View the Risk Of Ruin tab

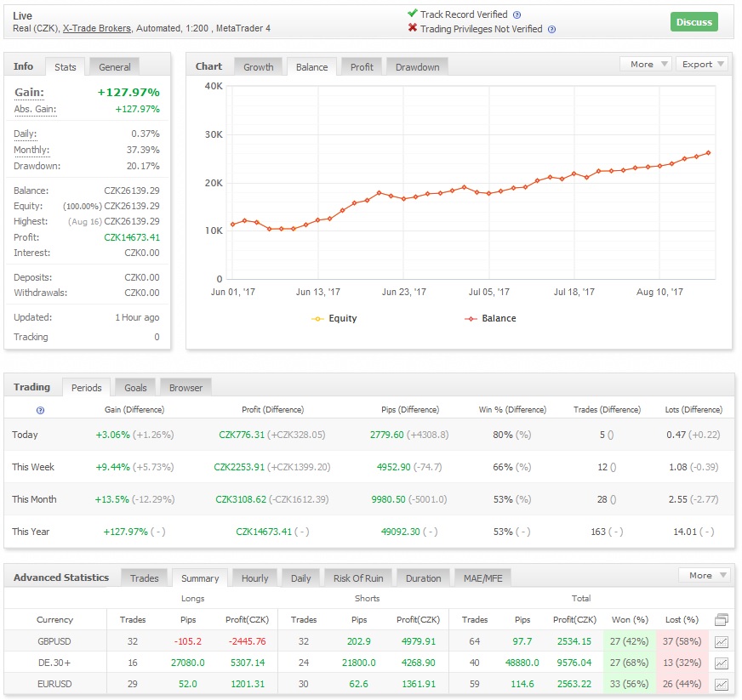[x=358, y=578]
